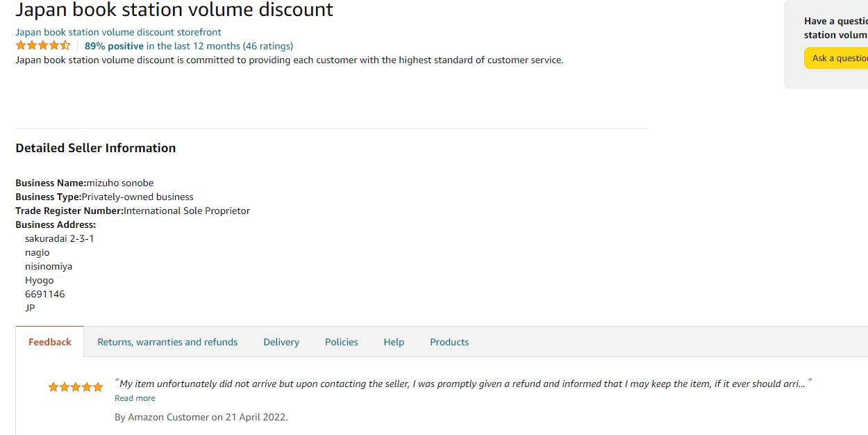The width and height of the screenshot is (868, 435).
Task: Click the postcode 6691146 in address
Action: [45, 294]
